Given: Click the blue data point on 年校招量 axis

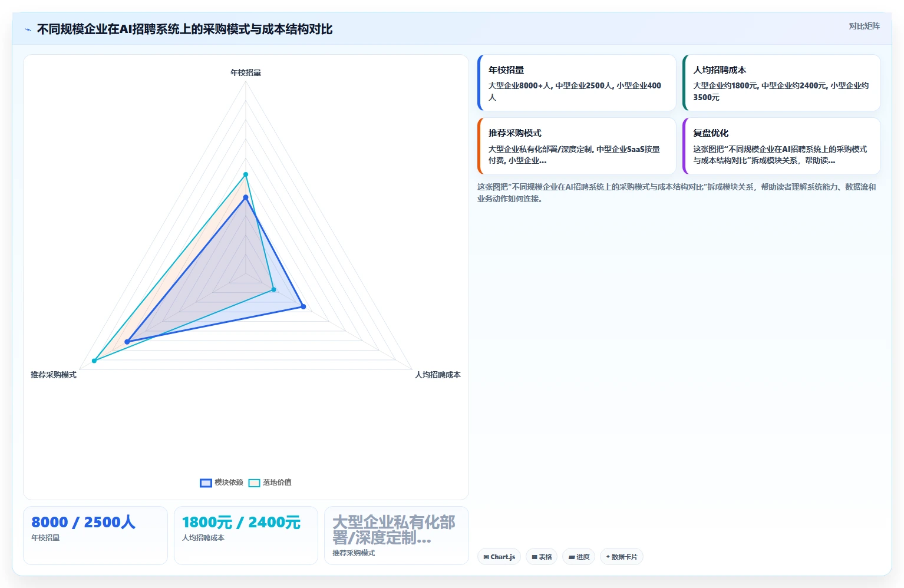Looking at the screenshot, I should coord(246,197).
